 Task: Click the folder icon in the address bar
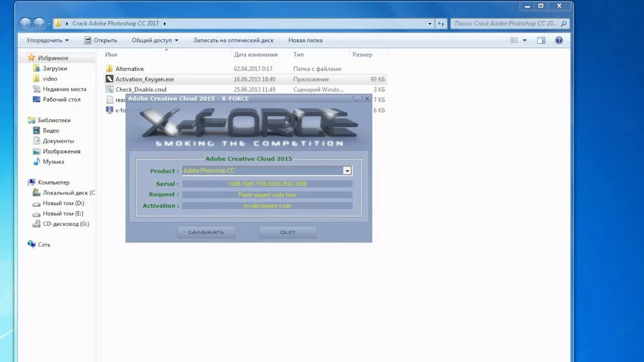click(58, 23)
